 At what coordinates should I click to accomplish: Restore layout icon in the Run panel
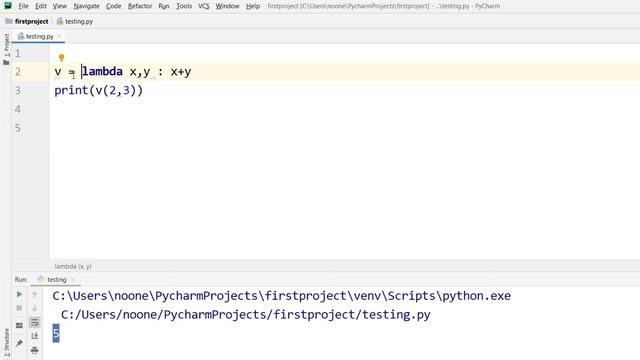point(19,325)
